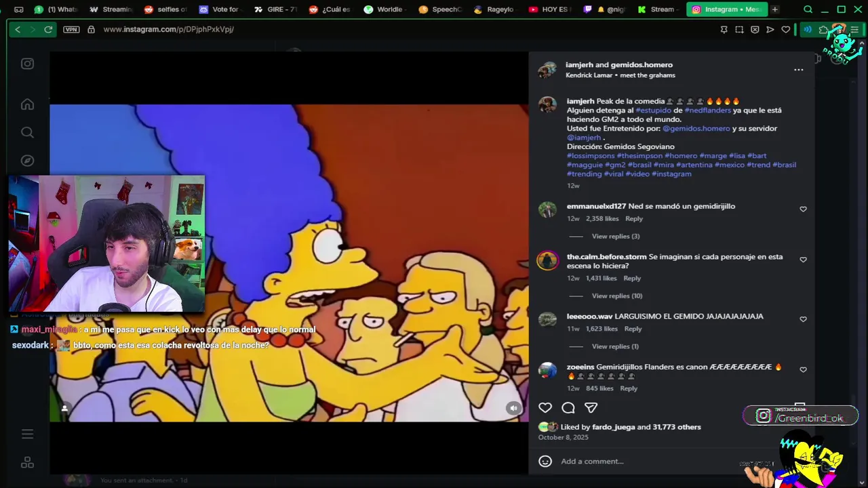Switch to the GIRE tab

click(276, 9)
